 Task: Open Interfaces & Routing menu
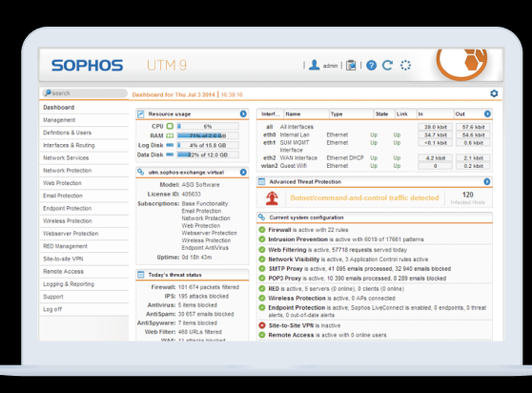pos(84,145)
